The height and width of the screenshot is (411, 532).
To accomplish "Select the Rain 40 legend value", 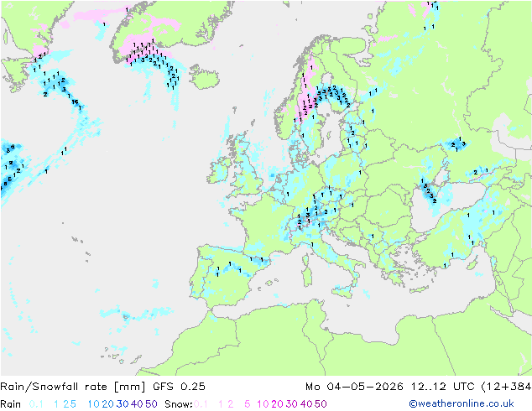I will pos(137,404).
